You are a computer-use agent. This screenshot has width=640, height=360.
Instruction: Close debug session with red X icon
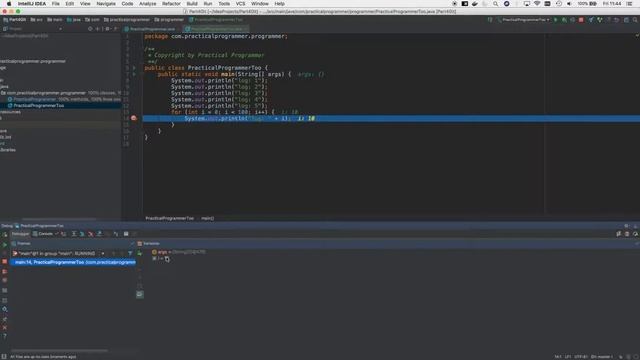tap(4, 328)
